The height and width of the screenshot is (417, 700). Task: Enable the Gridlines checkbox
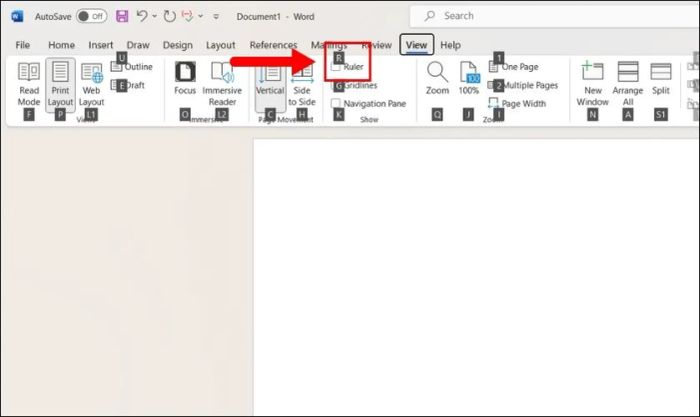coord(336,86)
